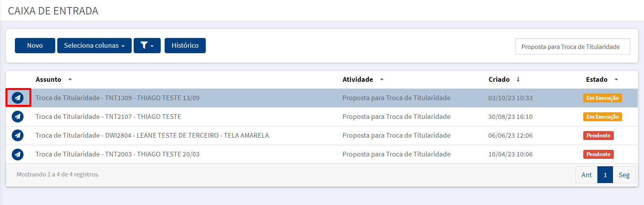
Task: Open the Histórico button
Action: pyautogui.click(x=185, y=45)
